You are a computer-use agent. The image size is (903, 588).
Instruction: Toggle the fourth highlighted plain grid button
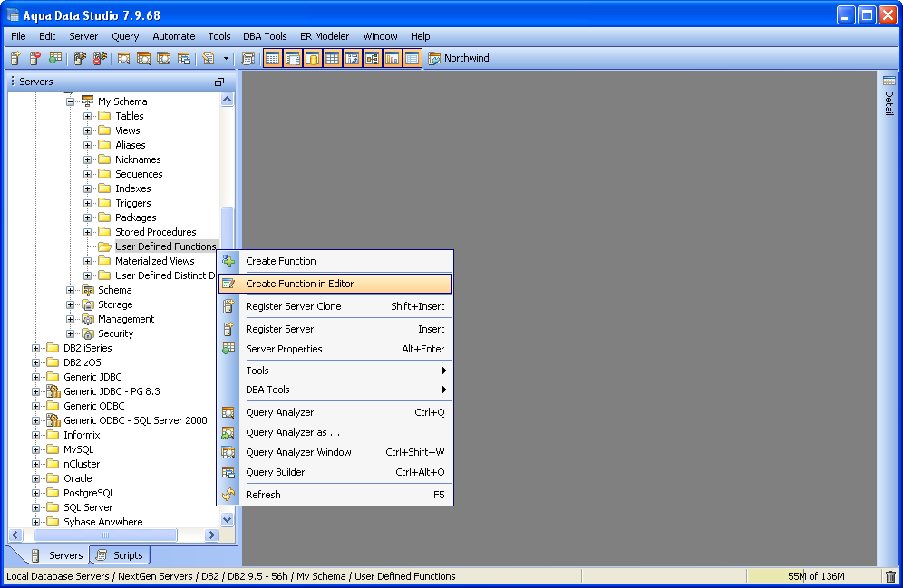coord(333,58)
